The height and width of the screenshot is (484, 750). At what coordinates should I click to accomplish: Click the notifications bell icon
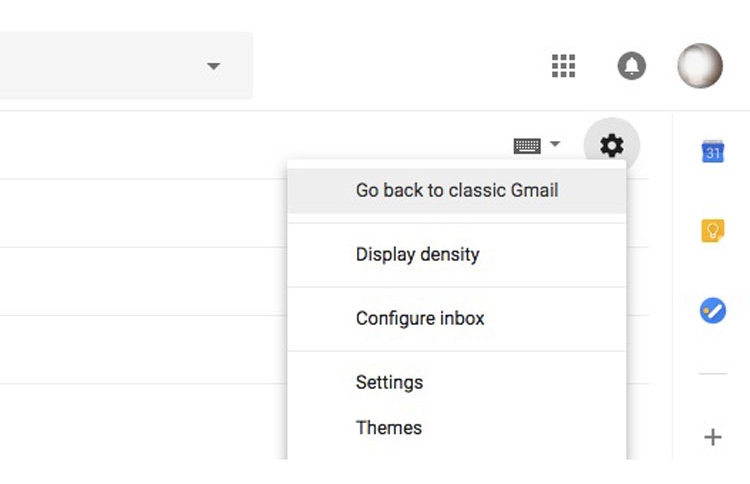[x=631, y=66]
